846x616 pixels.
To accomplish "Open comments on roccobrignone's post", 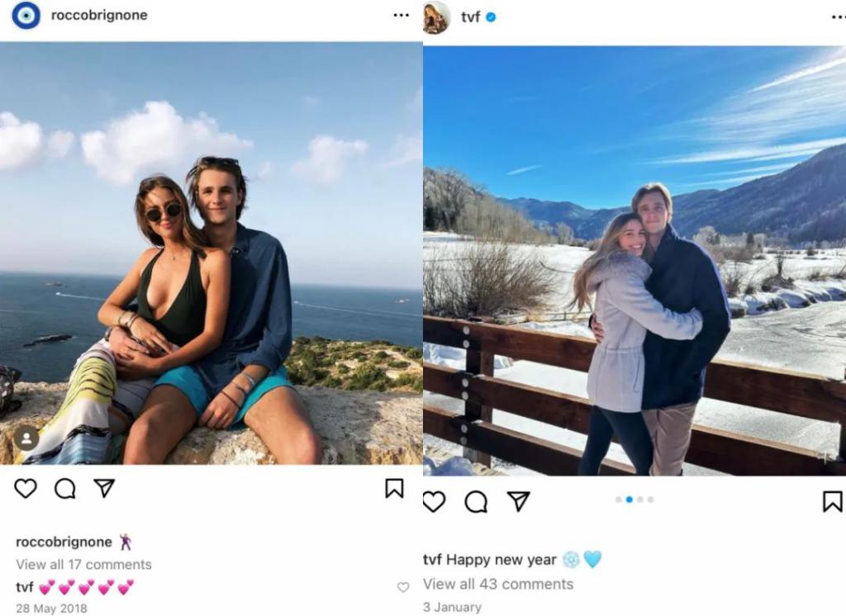I will [65, 489].
